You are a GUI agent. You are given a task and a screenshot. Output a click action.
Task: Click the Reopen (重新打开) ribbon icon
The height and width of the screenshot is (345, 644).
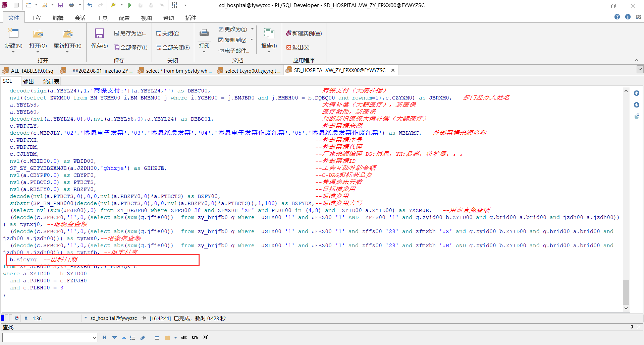[x=67, y=33]
